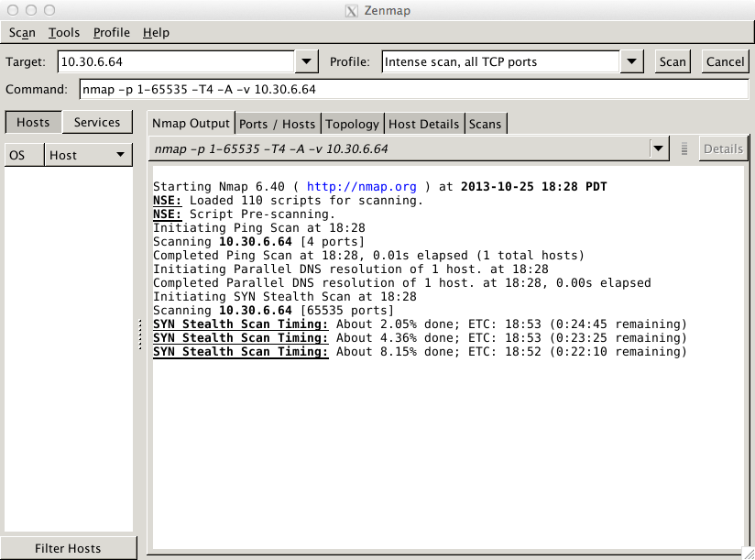The image size is (755, 560).
Task: Switch to the Topology tab
Action: (352, 124)
